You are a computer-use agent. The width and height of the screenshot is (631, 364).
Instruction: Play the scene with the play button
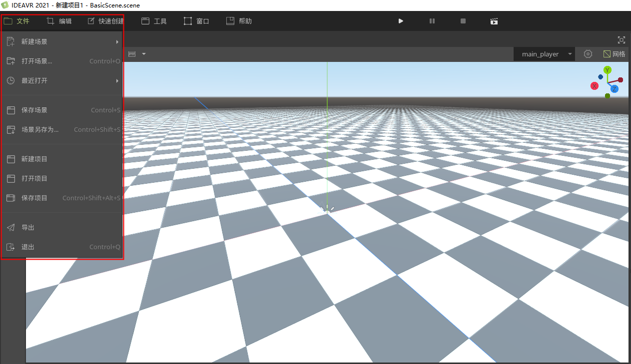[x=401, y=21]
